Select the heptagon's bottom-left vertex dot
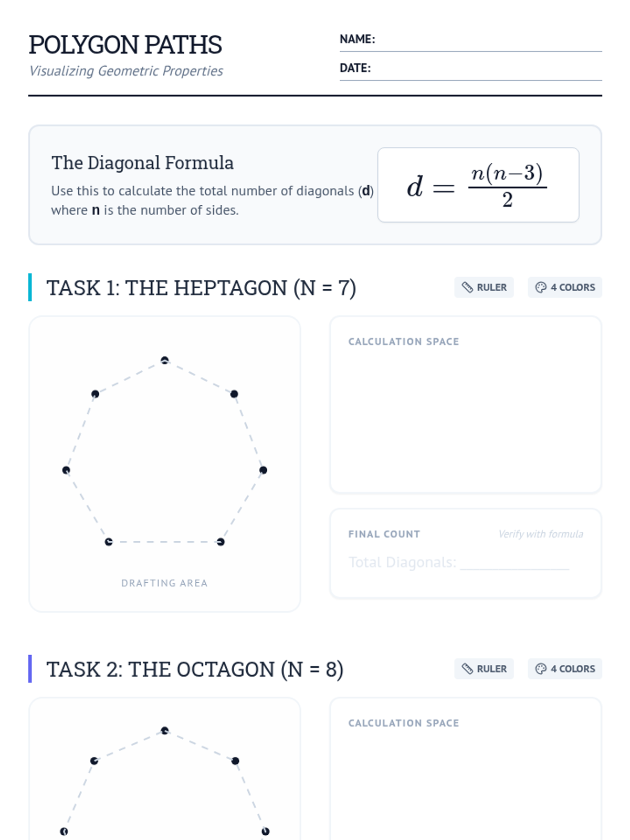The width and height of the screenshot is (630, 840). (109, 542)
